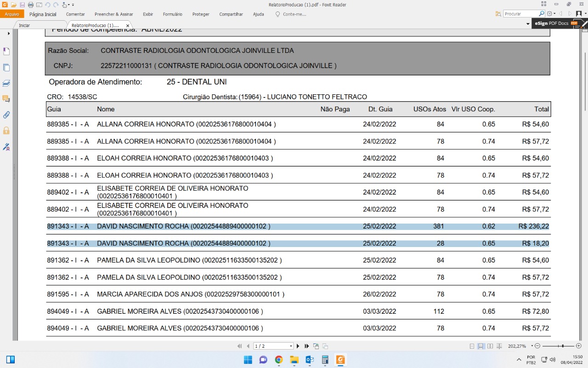Expand the search settings gear dropdown

(554, 14)
